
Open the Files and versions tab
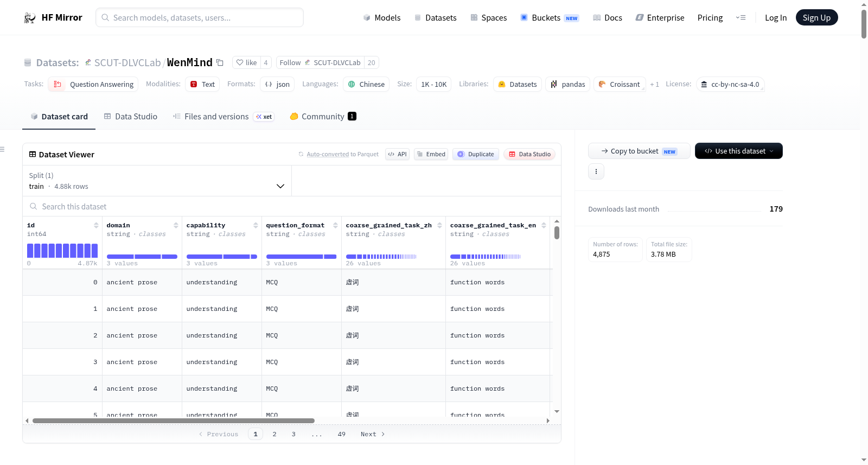[x=224, y=117]
